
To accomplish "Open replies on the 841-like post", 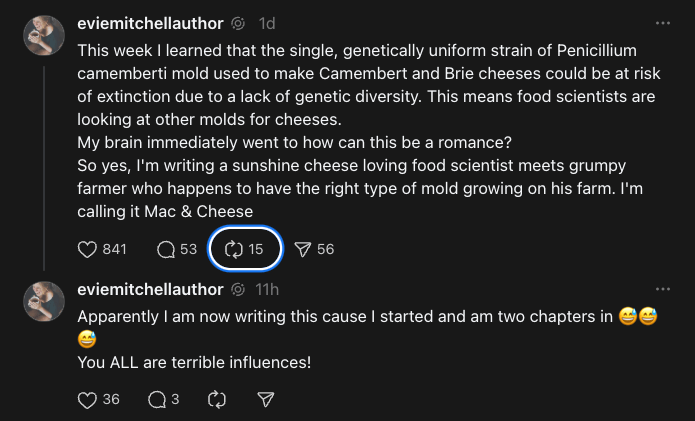I will (x=167, y=249).
